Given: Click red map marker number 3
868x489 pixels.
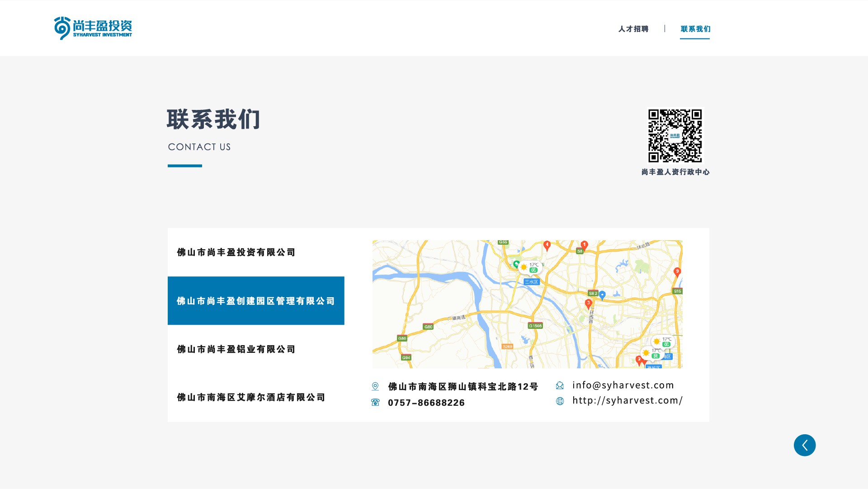Looking at the screenshot, I should coord(588,304).
